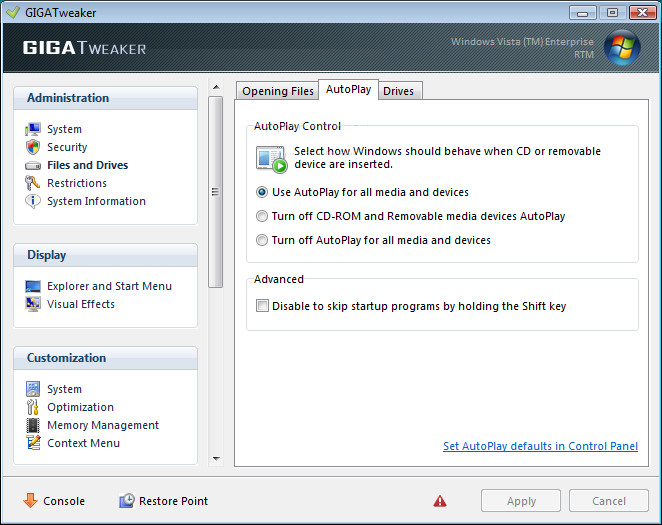Click the Administration System monitor icon
Image resolution: width=662 pixels, height=525 pixels.
(33, 129)
